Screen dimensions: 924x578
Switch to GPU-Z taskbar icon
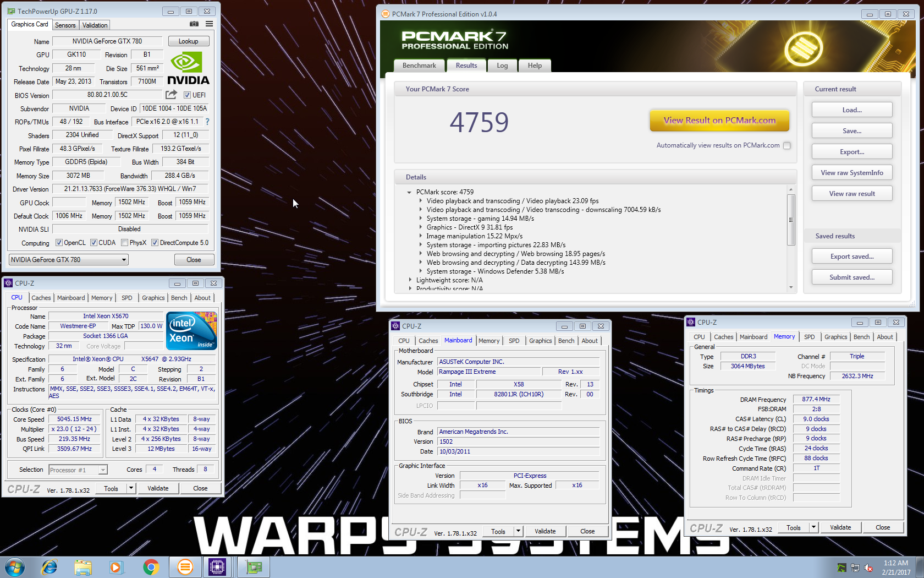click(x=254, y=567)
